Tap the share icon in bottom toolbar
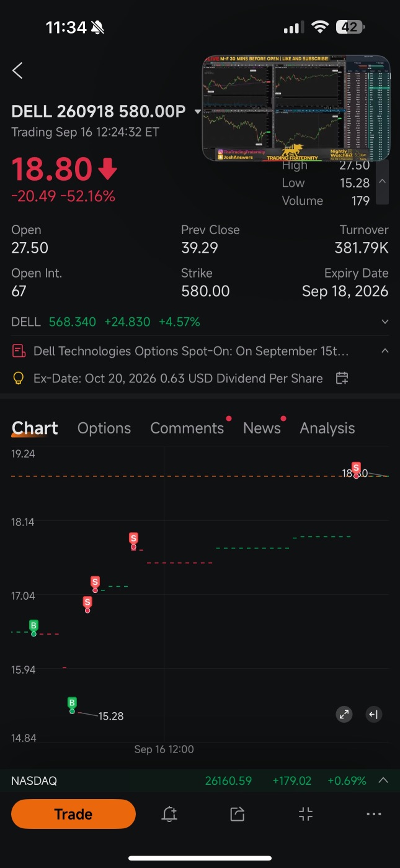The image size is (400, 868). click(x=237, y=814)
